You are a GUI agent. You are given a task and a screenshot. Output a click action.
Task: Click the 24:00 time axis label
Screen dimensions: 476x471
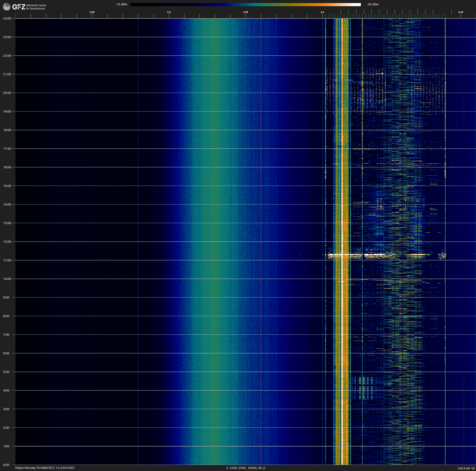click(7, 18)
